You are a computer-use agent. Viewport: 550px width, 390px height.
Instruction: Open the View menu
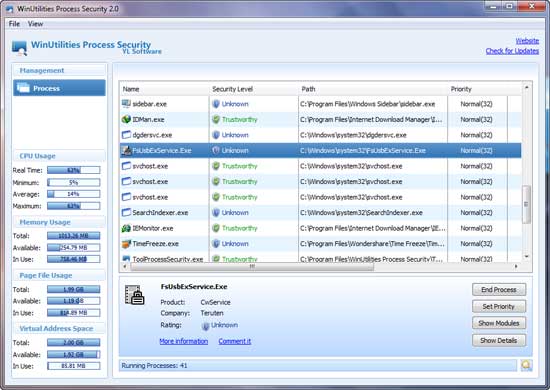(x=35, y=24)
